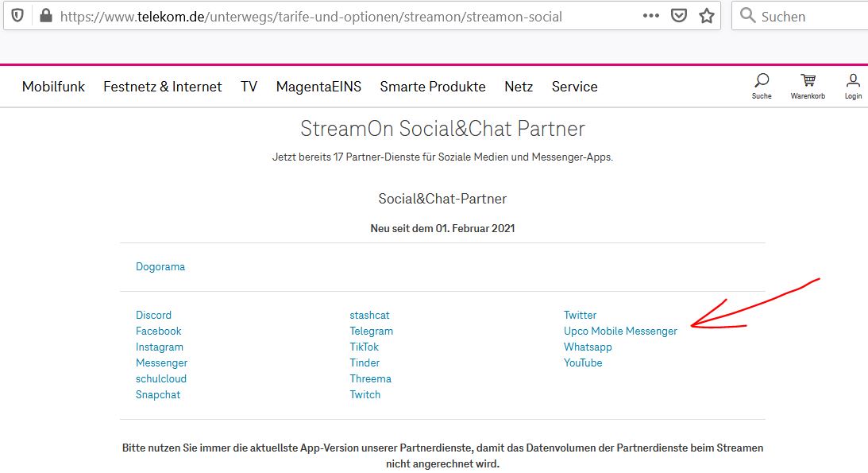Click the tracking protection shield icon
Screen dimensions: 868x473
coord(17,16)
